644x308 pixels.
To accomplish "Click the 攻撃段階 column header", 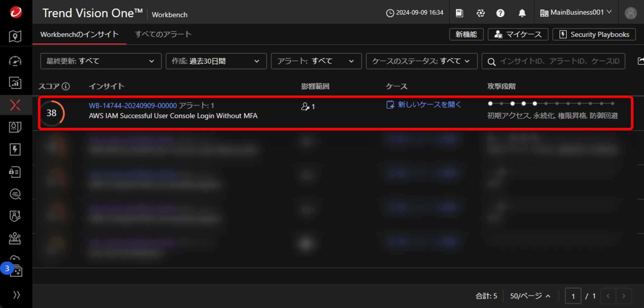I will click(501, 86).
